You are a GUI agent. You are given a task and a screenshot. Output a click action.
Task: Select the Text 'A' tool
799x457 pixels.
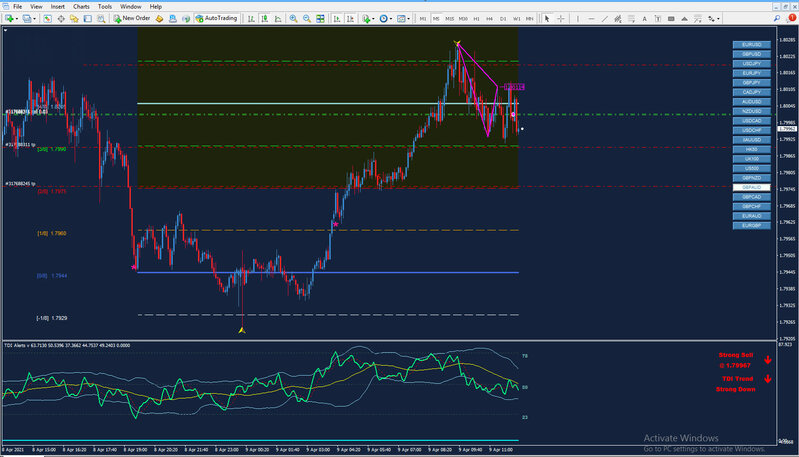point(645,19)
